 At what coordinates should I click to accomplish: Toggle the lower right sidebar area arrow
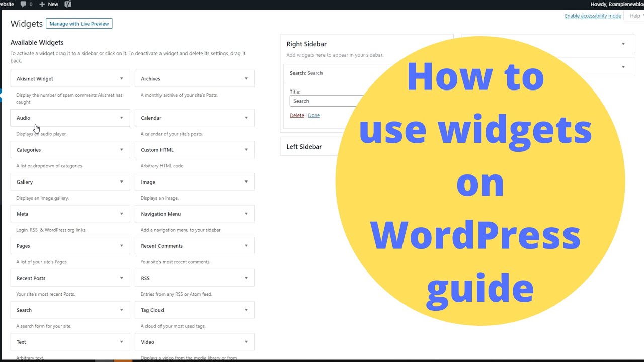tap(623, 67)
